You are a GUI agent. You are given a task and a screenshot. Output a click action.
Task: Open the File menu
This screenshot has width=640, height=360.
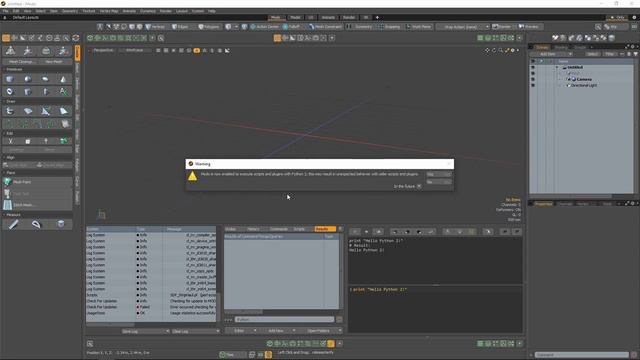coord(6,11)
